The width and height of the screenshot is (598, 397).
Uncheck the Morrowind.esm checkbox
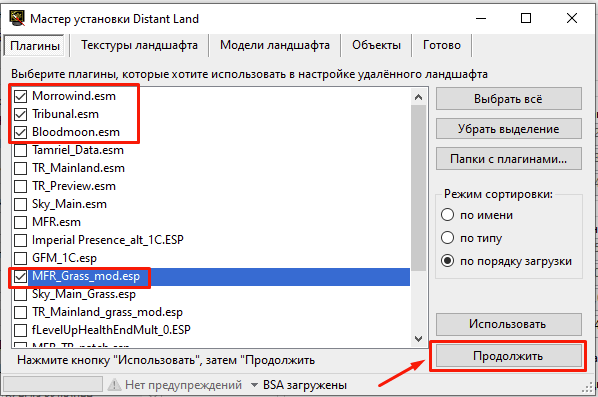click(20, 96)
